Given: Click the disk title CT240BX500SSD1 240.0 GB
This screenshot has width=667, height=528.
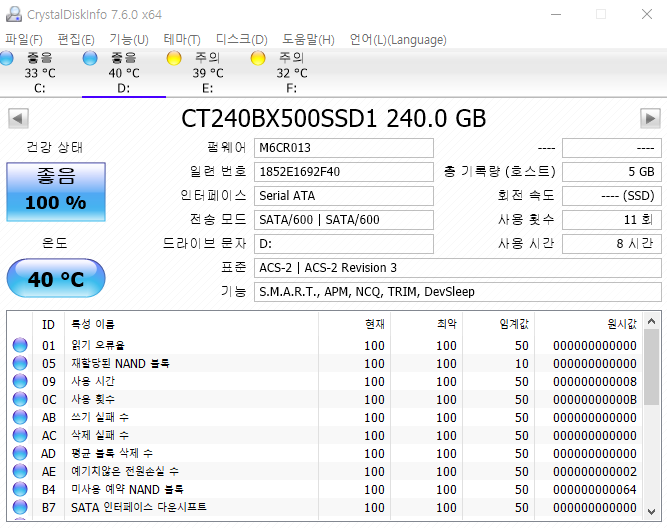Looking at the screenshot, I should 334,118.
